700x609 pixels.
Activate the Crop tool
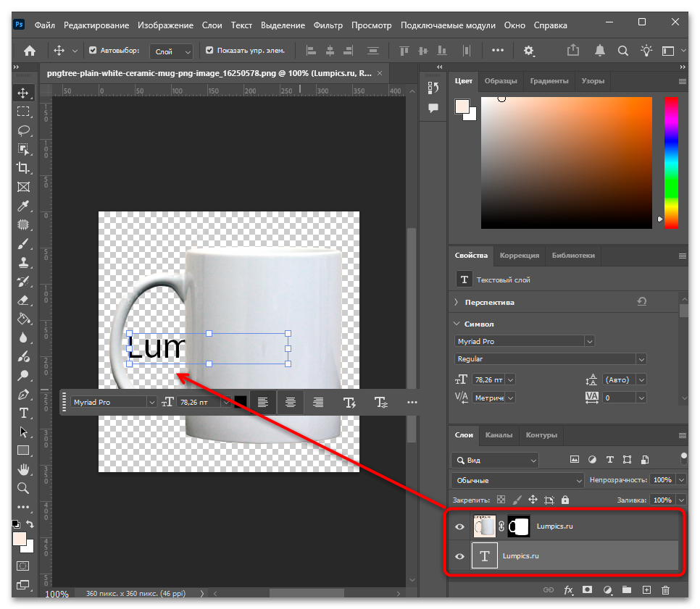23,168
